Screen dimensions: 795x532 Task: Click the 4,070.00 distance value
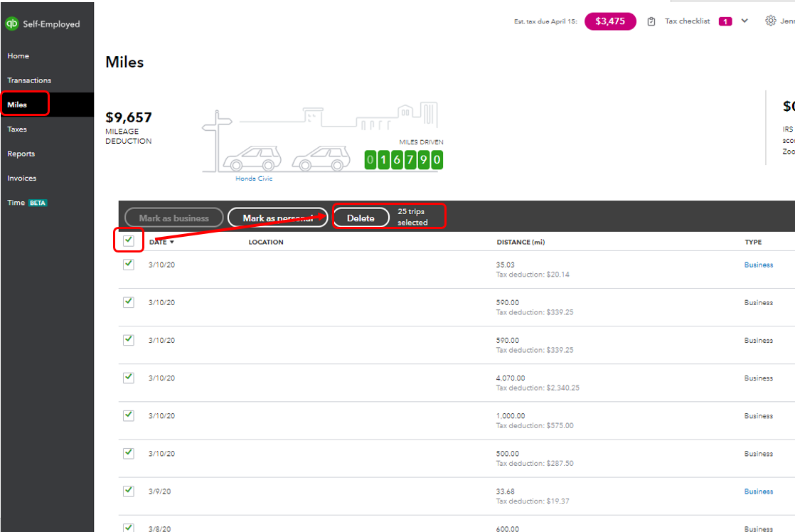tap(511, 378)
